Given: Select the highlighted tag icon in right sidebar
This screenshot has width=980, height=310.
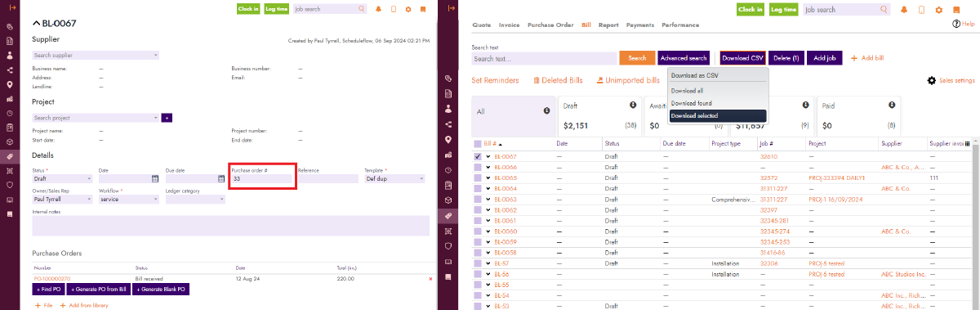Looking at the screenshot, I should (448, 216).
